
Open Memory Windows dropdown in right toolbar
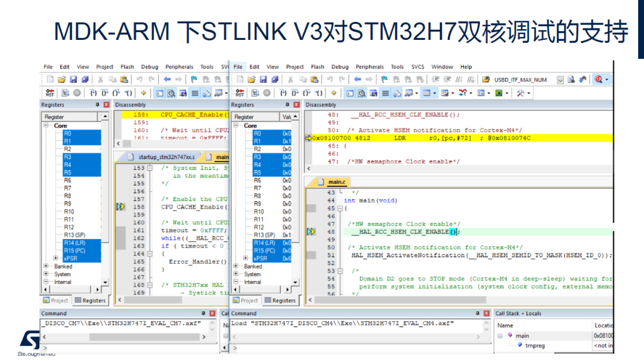[x=435, y=93]
